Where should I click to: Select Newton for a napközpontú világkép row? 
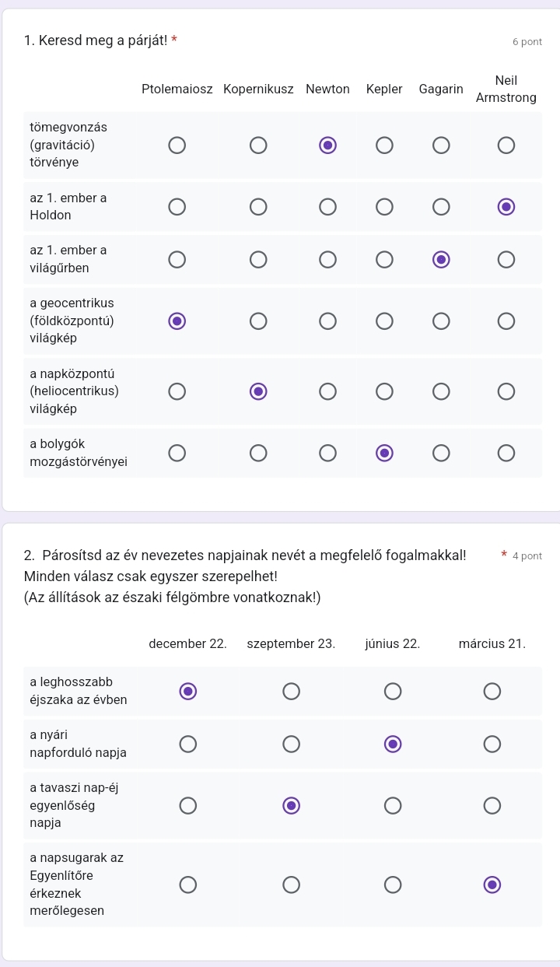(x=327, y=391)
